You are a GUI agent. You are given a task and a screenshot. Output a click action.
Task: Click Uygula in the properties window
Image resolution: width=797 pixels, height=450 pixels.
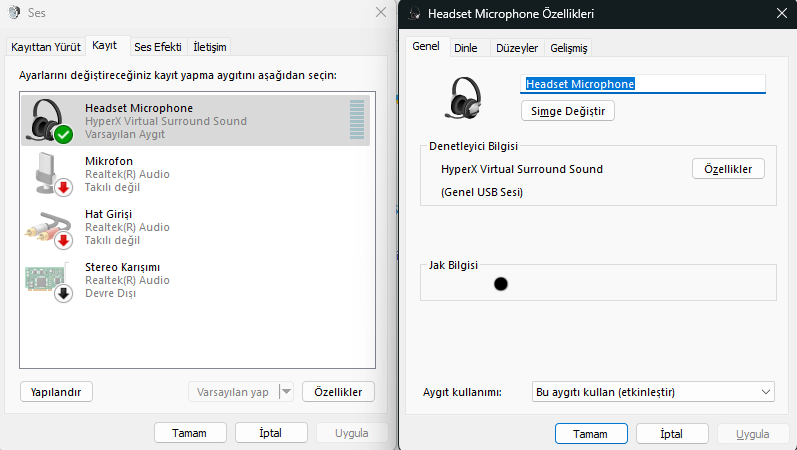pyautogui.click(x=753, y=434)
